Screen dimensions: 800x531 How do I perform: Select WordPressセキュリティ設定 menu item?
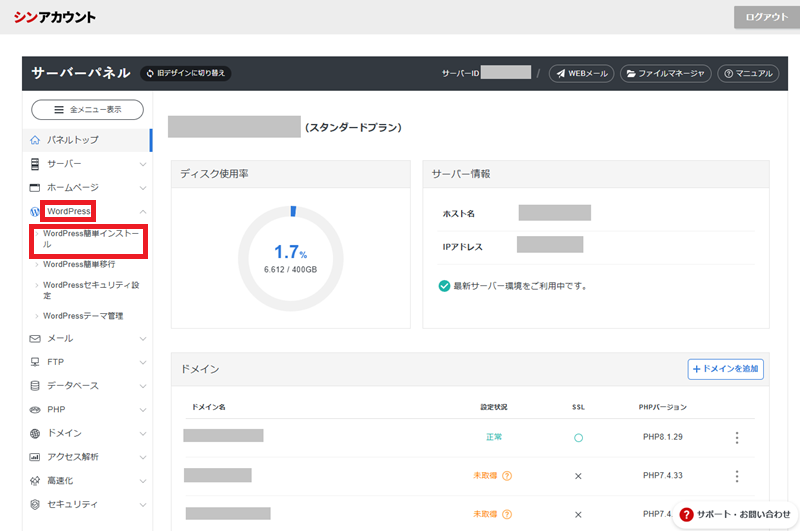(x=90, y=291)
